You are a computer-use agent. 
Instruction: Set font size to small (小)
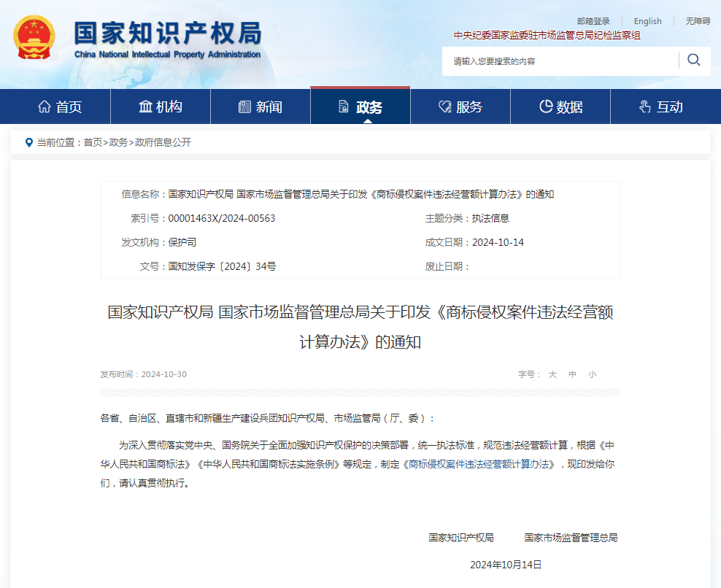(x=592, y=374)
